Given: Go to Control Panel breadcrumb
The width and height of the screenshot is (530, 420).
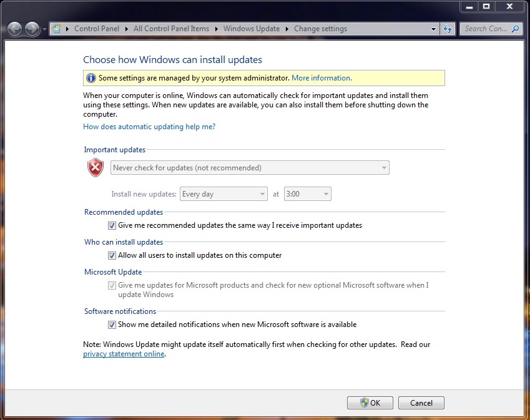Looking at the screenshot, I should coord(97,29).
